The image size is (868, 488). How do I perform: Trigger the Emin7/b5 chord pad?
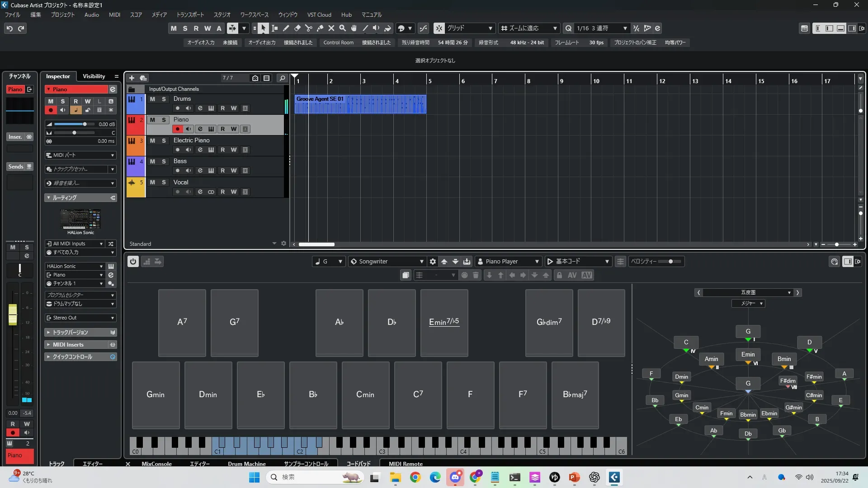(444, 323)
